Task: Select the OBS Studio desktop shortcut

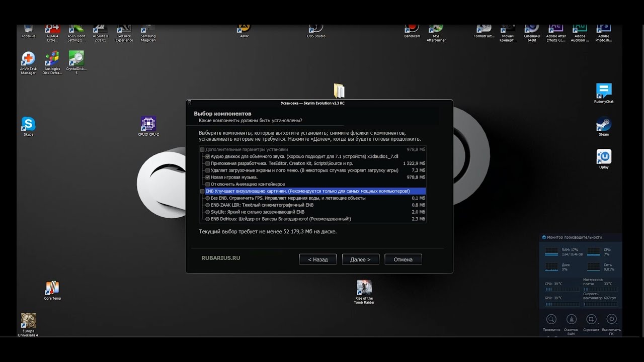Action: [x=316, y=31]
